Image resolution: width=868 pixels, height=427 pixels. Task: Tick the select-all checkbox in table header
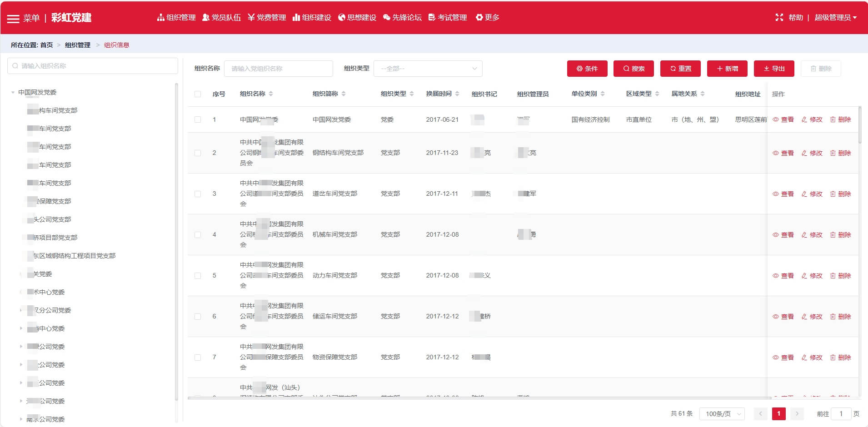[x=198, y=94]
